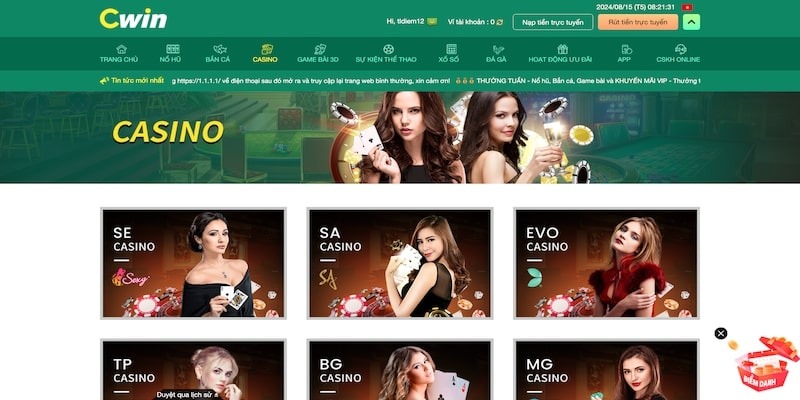Open the Bắn Cá fish icon
The height and width of the screenshot is (400, 800).
(220, 49)
